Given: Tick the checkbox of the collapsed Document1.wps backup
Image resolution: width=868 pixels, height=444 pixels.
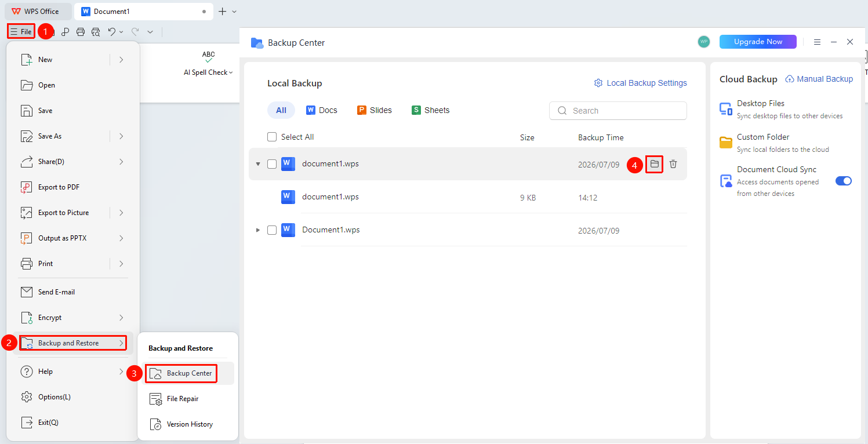Looking at the screenshot, I should point(272,230).
